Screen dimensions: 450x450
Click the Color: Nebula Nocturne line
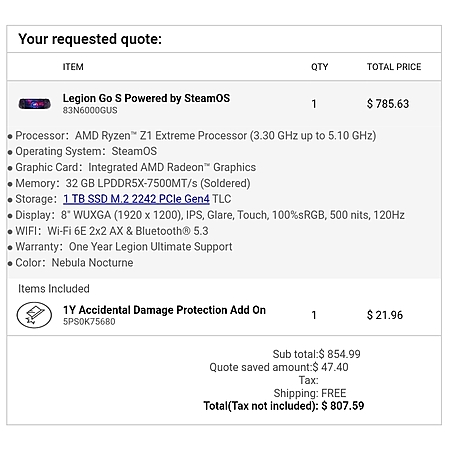click(x=70, y=263)
